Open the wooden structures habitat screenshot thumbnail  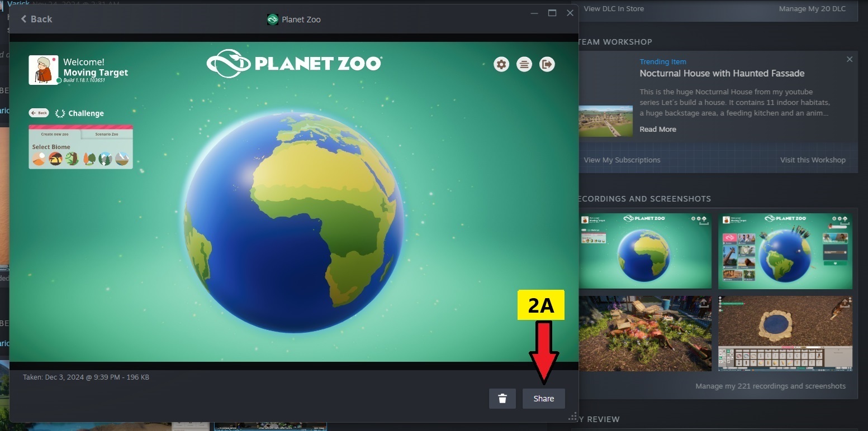coord(646,334)
